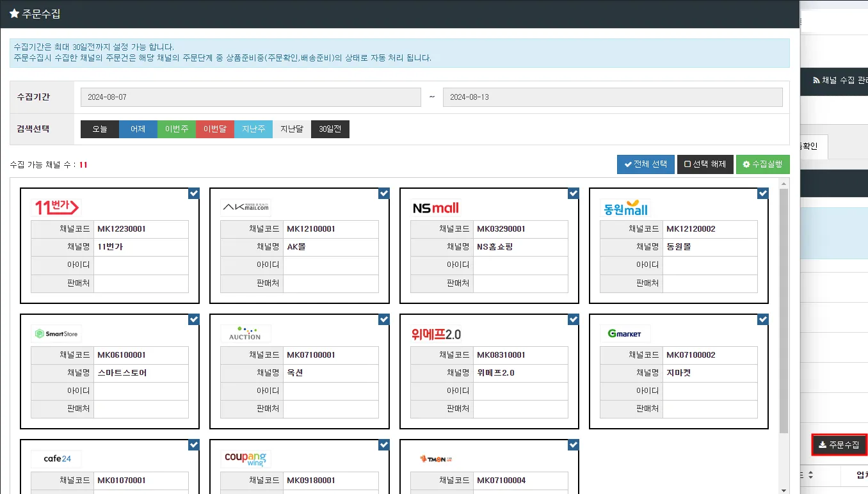868x494 pixels.
Task: Click the channel name value 11번가
Action: (x=110, y=247)
